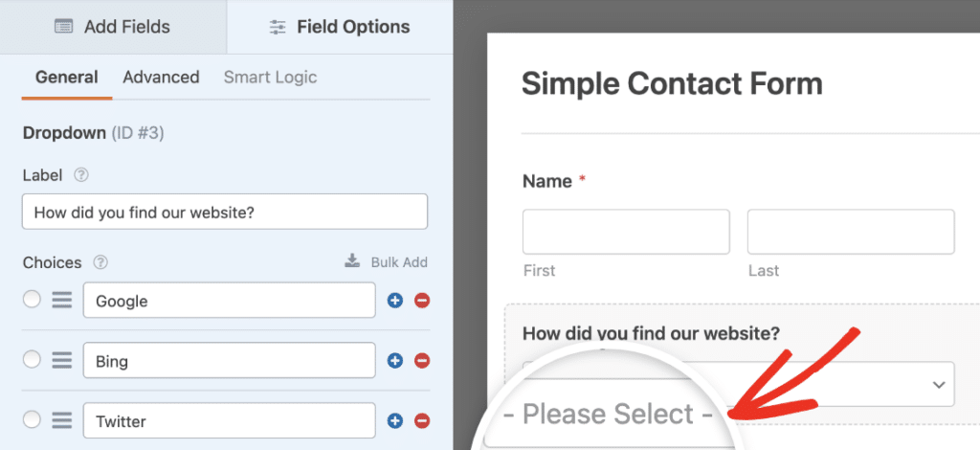This screenshot has width=980, height=450.
Task: Click the Bing choice text field
Action: coord(230,361)
